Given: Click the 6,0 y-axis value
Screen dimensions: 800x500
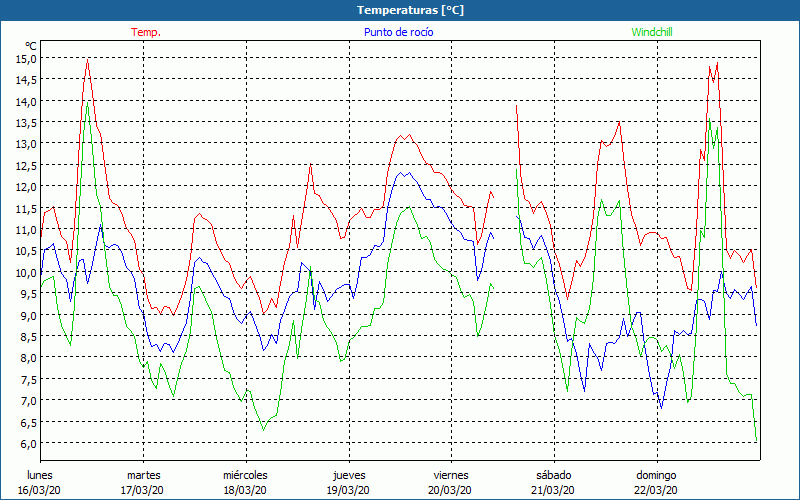Looking at the screenshot, I should [29, 443].
